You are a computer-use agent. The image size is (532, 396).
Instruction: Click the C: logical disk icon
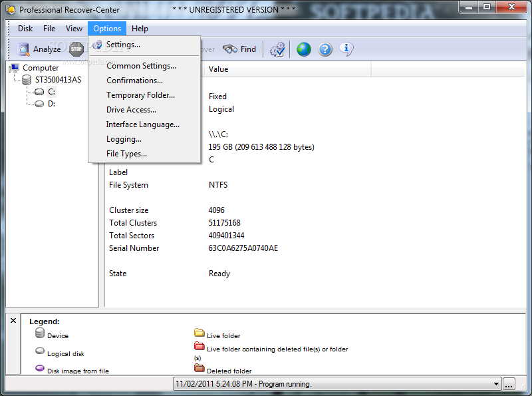click(x=39, y=92)
